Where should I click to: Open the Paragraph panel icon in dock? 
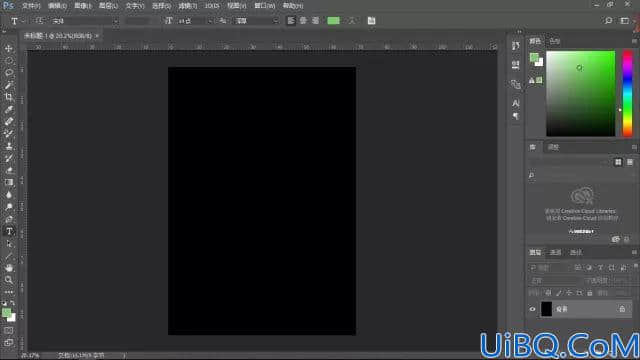click(x=516, y=116)
